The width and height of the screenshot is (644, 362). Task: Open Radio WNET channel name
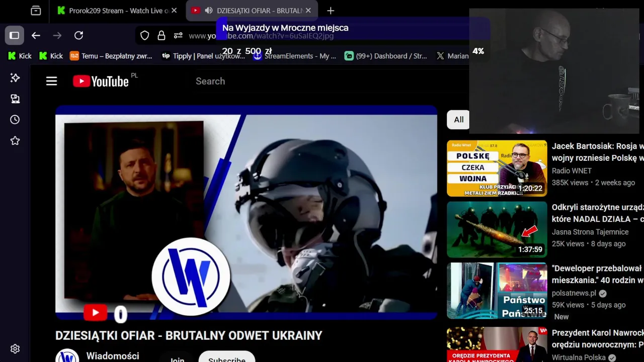point(572,170)
